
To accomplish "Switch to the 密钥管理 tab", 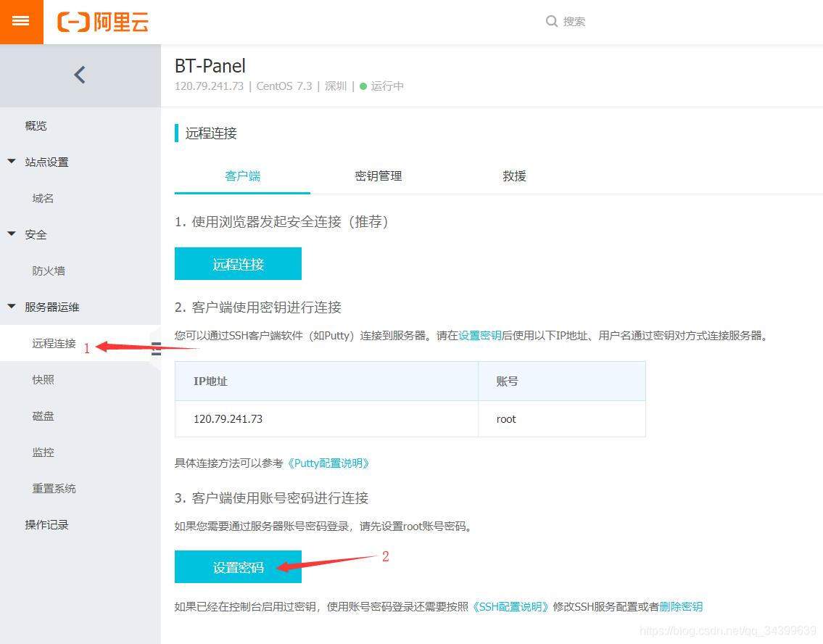I will 379,176.
